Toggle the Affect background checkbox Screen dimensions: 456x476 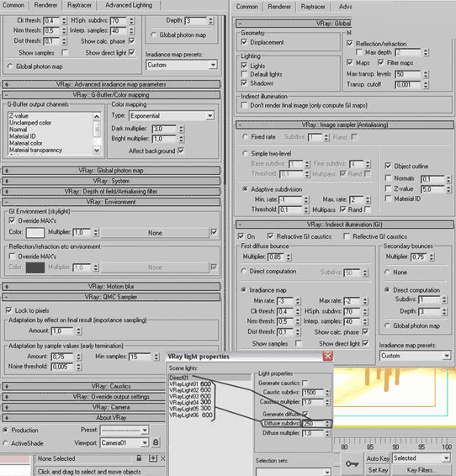click(x=181, y=151)
